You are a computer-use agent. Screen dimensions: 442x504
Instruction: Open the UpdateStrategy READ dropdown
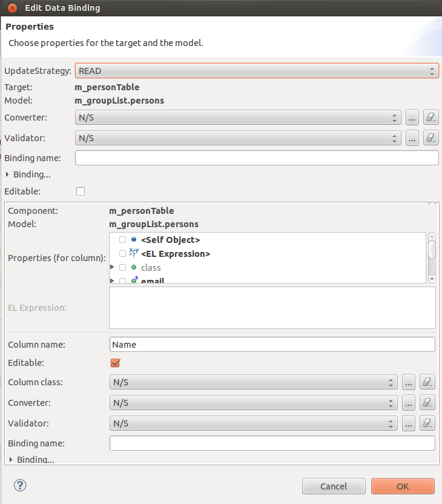(x=257, y=71)
